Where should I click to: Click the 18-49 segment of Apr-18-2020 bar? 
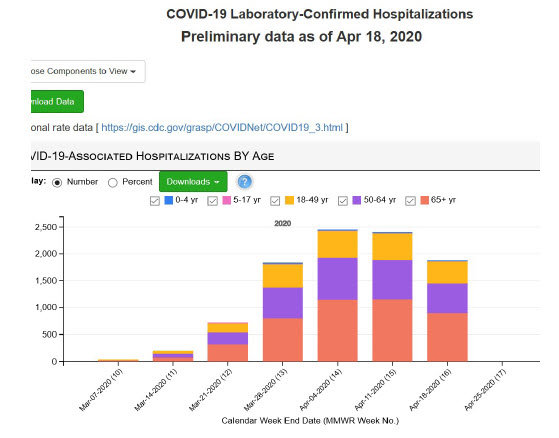tap(447, 272)
